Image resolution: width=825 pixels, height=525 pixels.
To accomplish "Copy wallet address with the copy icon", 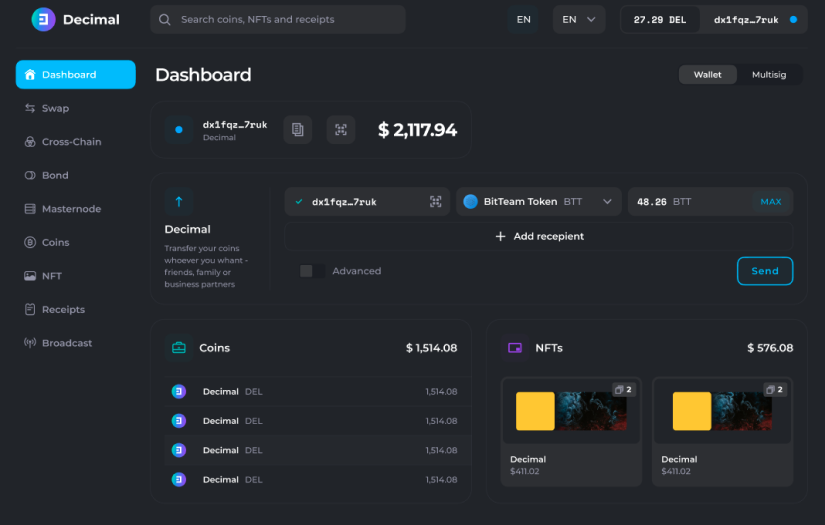I will click(298, 129).
